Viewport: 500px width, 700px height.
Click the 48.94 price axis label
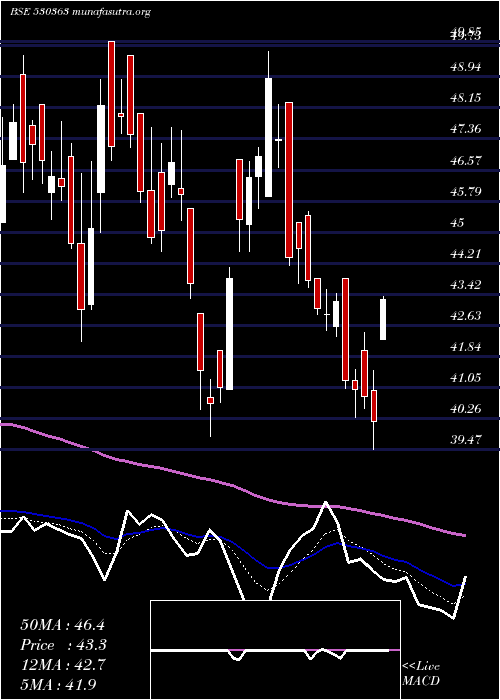point(465,67)
